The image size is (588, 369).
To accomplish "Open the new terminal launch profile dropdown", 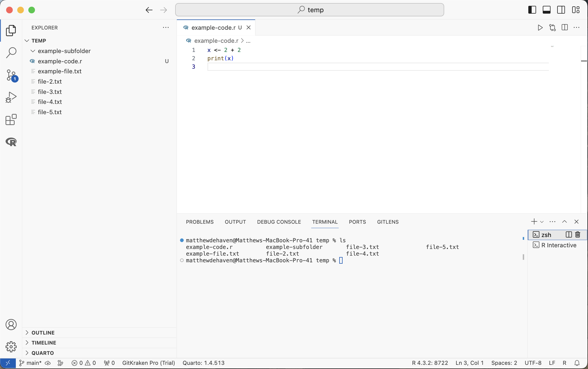I will (x=542, y=222).
